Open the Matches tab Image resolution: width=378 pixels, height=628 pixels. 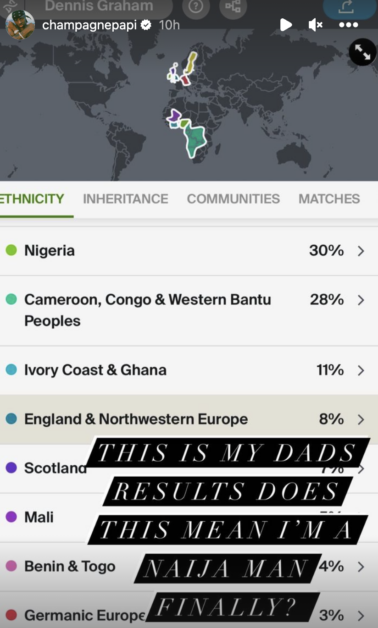click(329, 199)
